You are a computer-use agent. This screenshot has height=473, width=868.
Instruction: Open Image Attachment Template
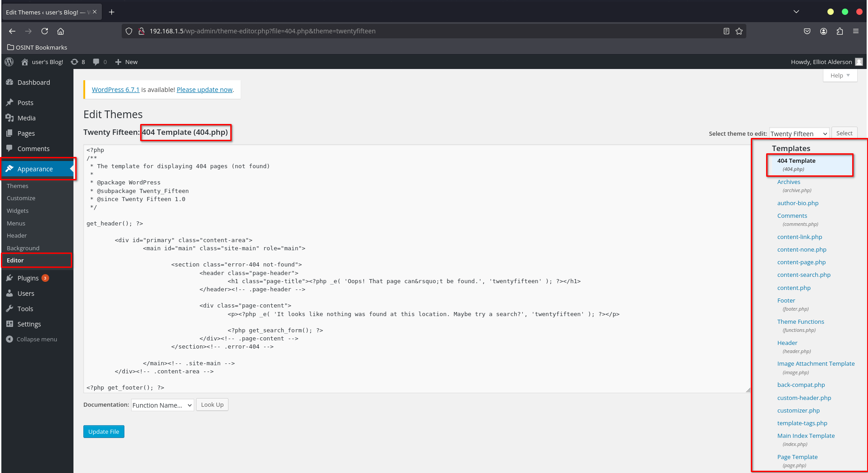point(816,364)
